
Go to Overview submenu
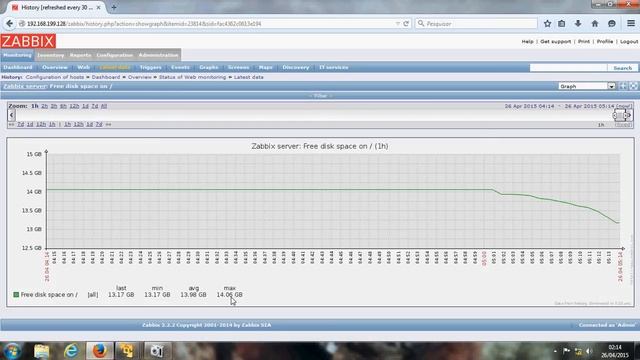click(x=55, y=67)
